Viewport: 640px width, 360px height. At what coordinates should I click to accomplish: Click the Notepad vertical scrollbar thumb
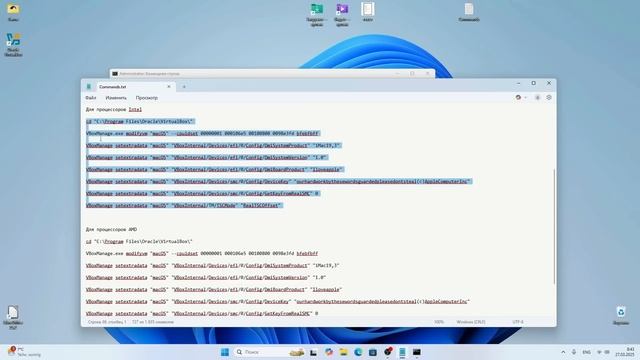tap(554, 226)
